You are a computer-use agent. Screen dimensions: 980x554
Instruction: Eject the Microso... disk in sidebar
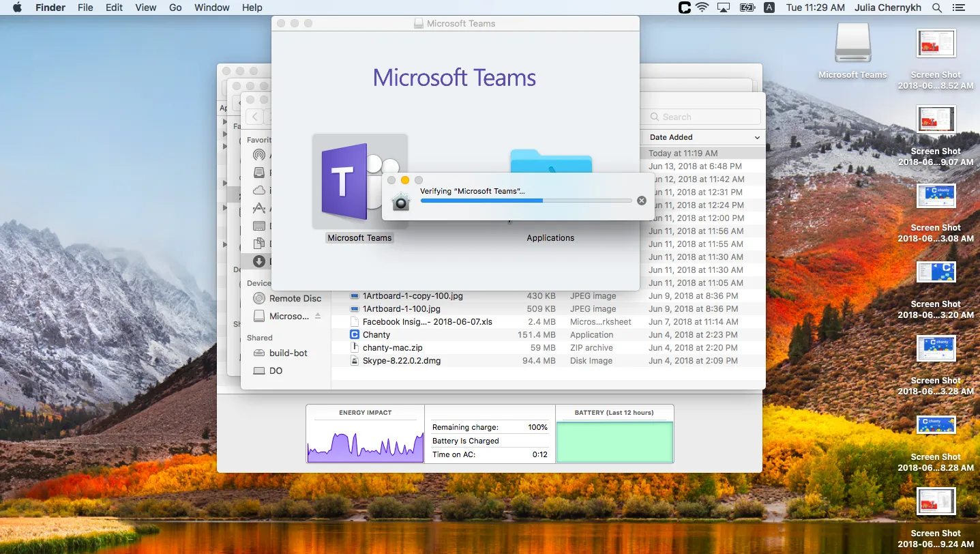(318, 317)
